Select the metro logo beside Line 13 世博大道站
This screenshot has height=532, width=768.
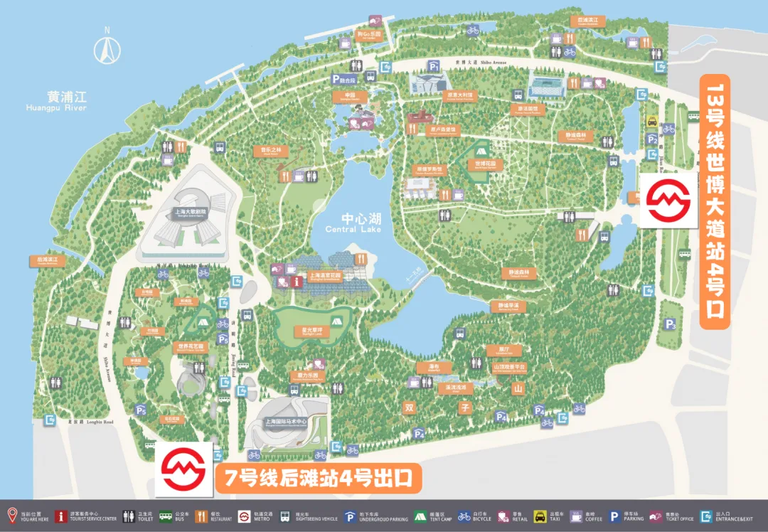(668, 201)
